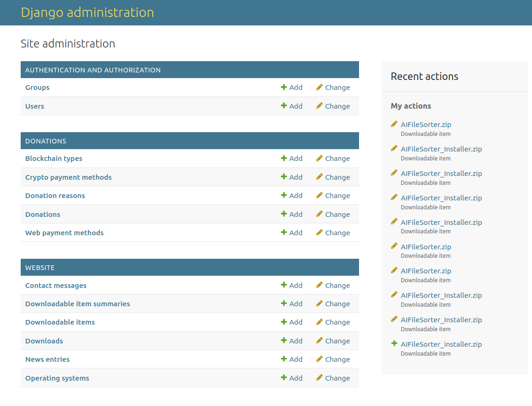This screenshot has width=532, height=406.
Task: Click the plus icon for News entries
Action: point(284,359)
